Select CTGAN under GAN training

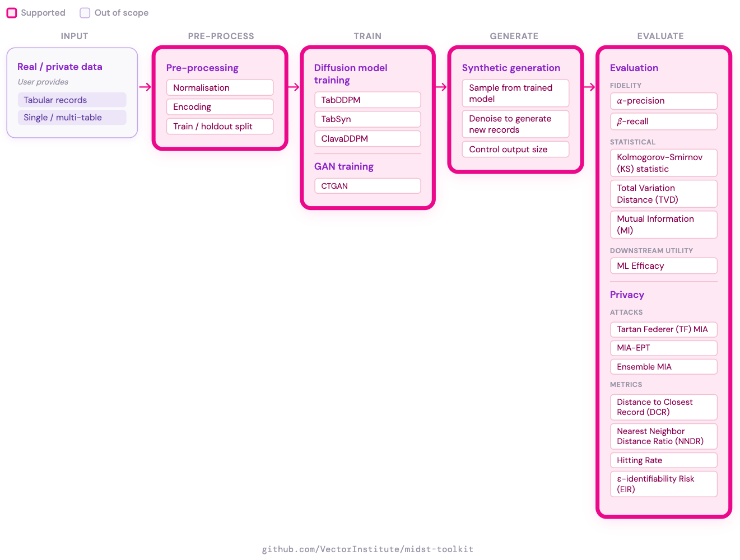click(x=367, y=185)
